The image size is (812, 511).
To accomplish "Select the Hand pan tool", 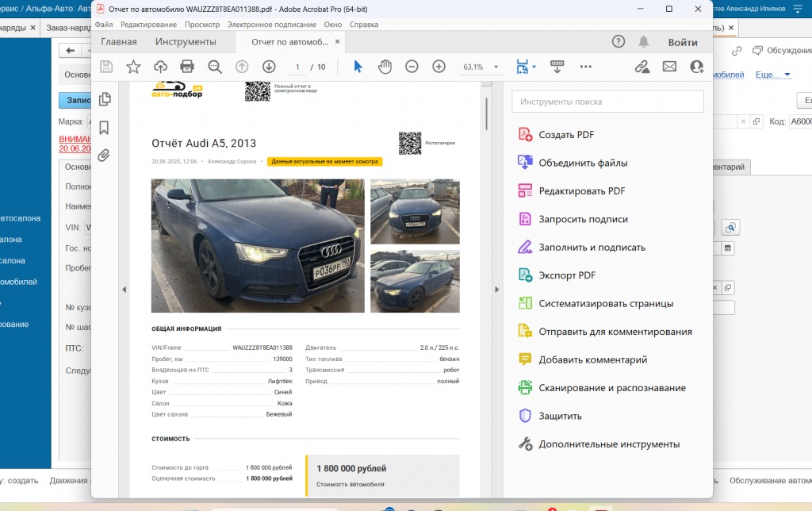I will pos(385,67).
